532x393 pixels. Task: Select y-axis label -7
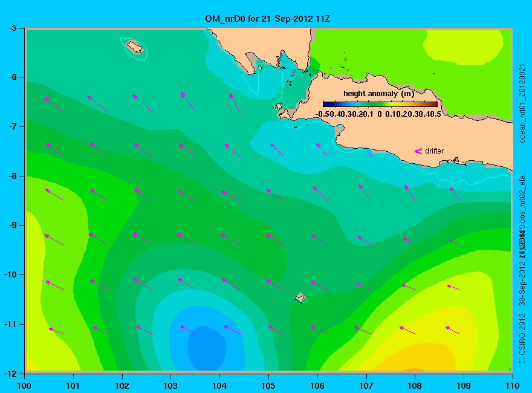[x=13, y=126]
